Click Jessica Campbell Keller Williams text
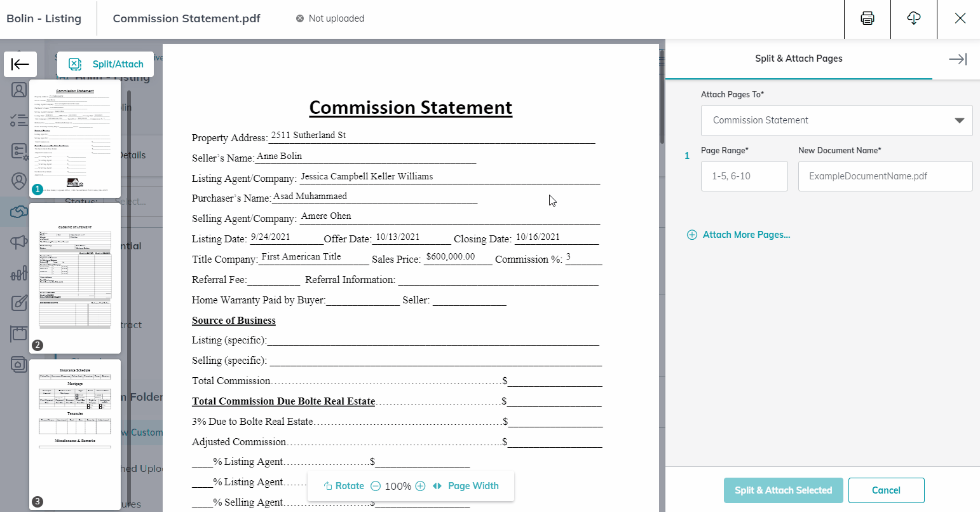This screenshot has height=512, width=980. pos(367,176)
